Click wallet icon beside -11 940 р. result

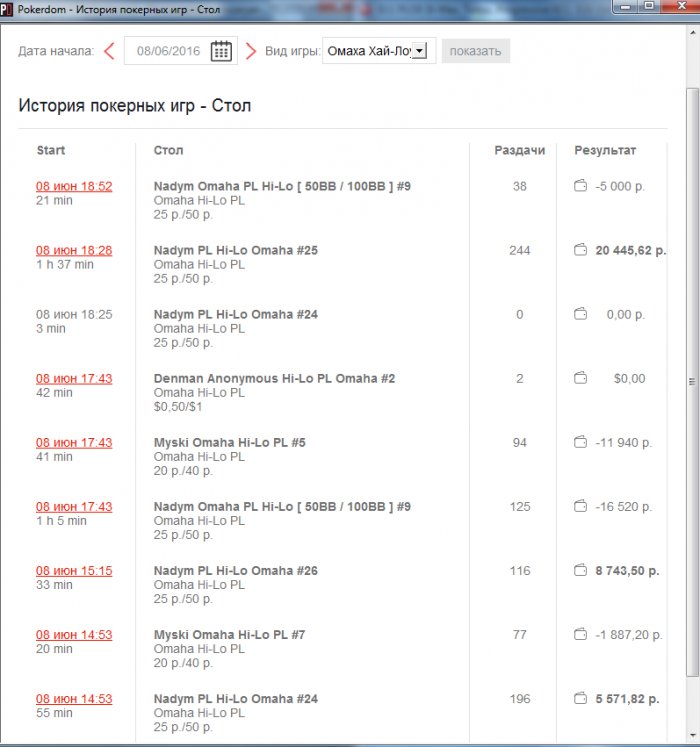(580, 442)
